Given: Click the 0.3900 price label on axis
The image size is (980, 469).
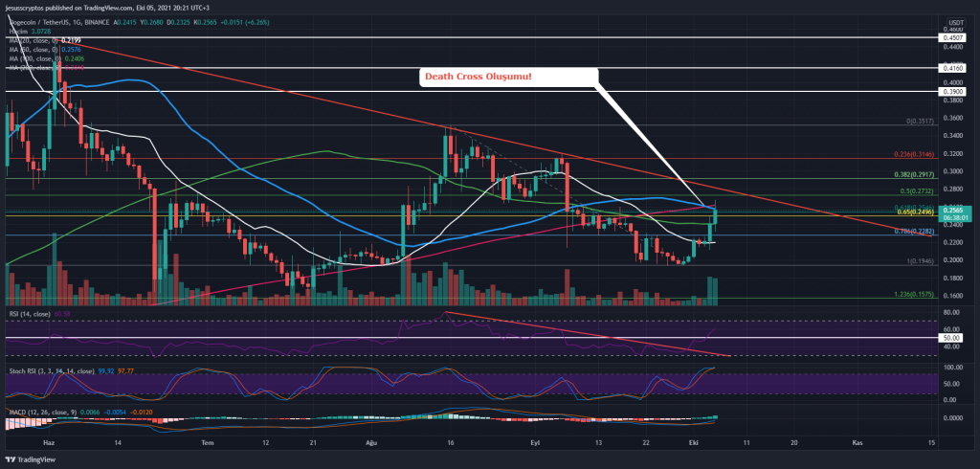Looking at the screenshot, I should pos(953,91).
